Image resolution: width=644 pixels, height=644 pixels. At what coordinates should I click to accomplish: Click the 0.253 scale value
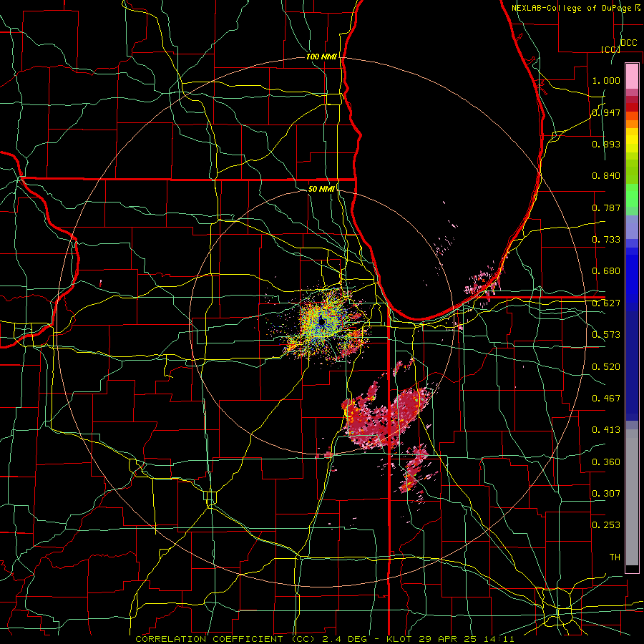pos(606,525)
